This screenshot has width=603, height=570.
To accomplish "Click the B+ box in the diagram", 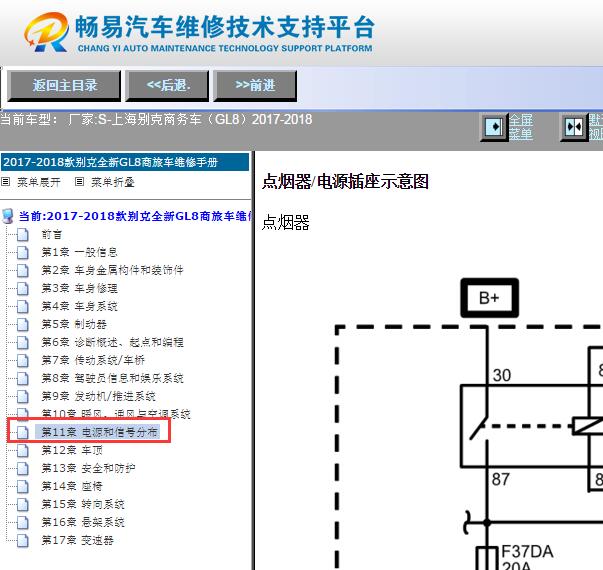I will pyautogui.click(x=490, y=298).
